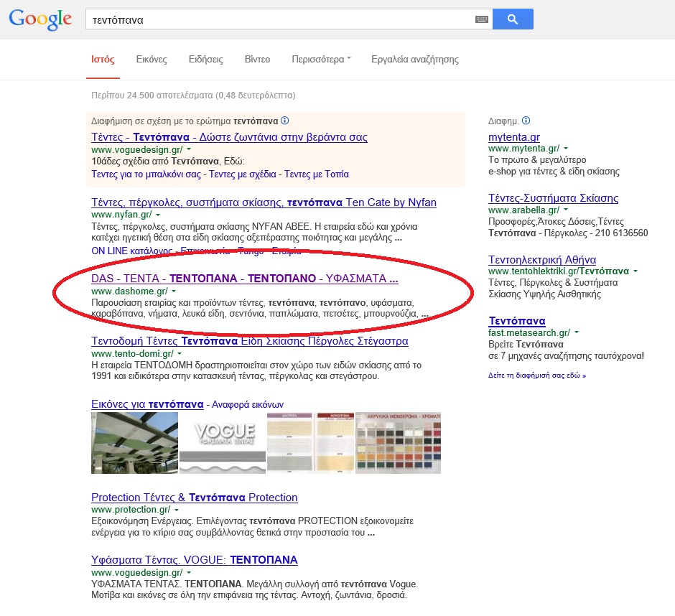Screen dimensions: 675x616
Task: Open the yellow fabric swatches thumbnail
Action: pos(335,443)
